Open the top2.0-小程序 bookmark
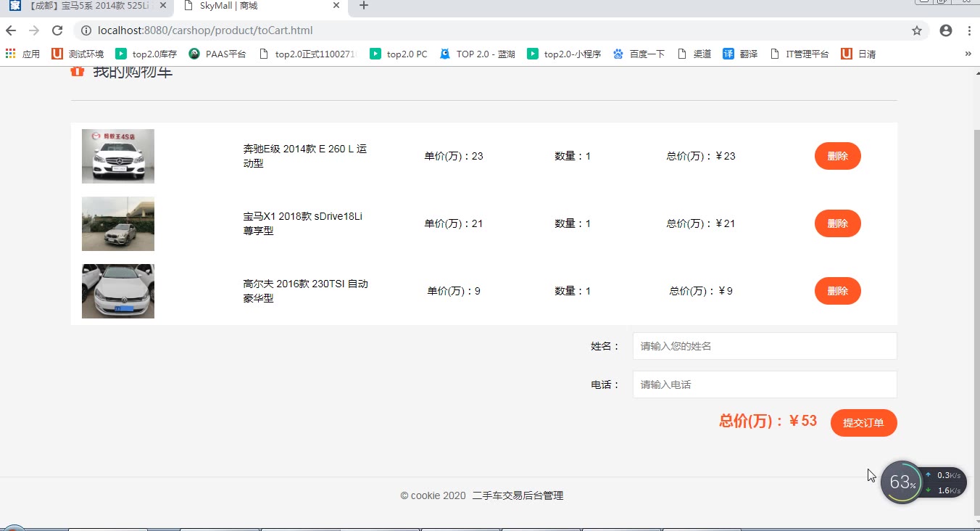The image size is (980, 531). click(x=564, y=54)
